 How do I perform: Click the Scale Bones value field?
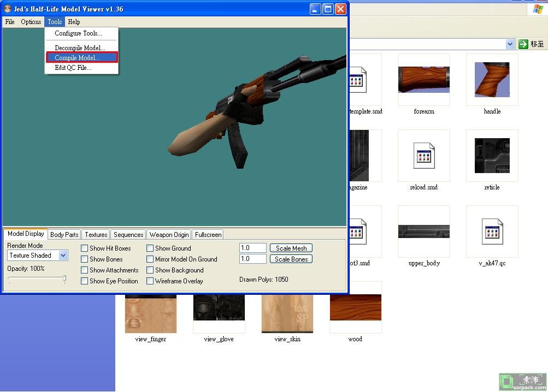pos(252,259)
